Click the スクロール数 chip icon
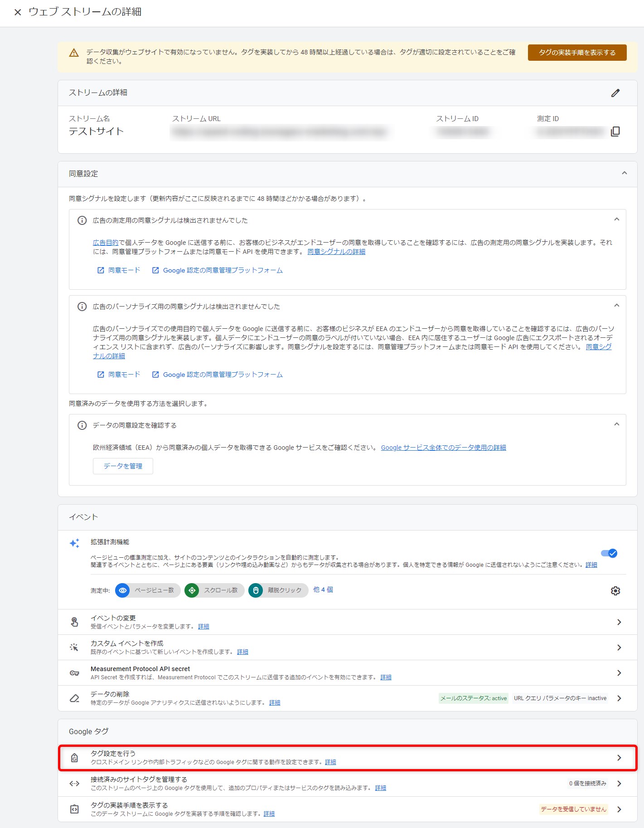Viewport: 644px width, 828px height. pos(192,590)
